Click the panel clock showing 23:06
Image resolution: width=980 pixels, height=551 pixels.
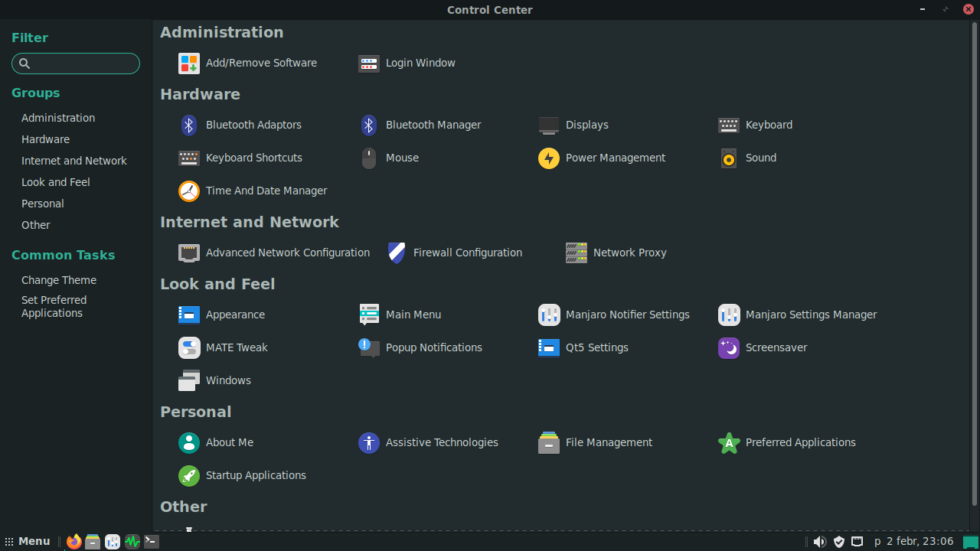pos(914,541)
